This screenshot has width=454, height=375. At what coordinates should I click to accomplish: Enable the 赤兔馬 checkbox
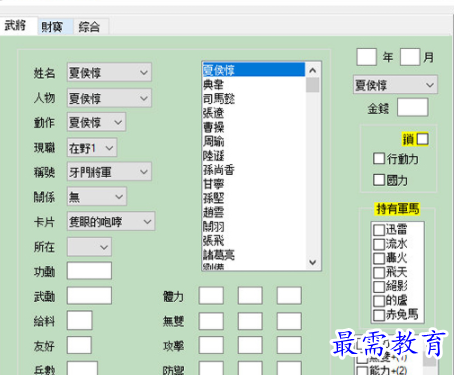coord(379,315)
